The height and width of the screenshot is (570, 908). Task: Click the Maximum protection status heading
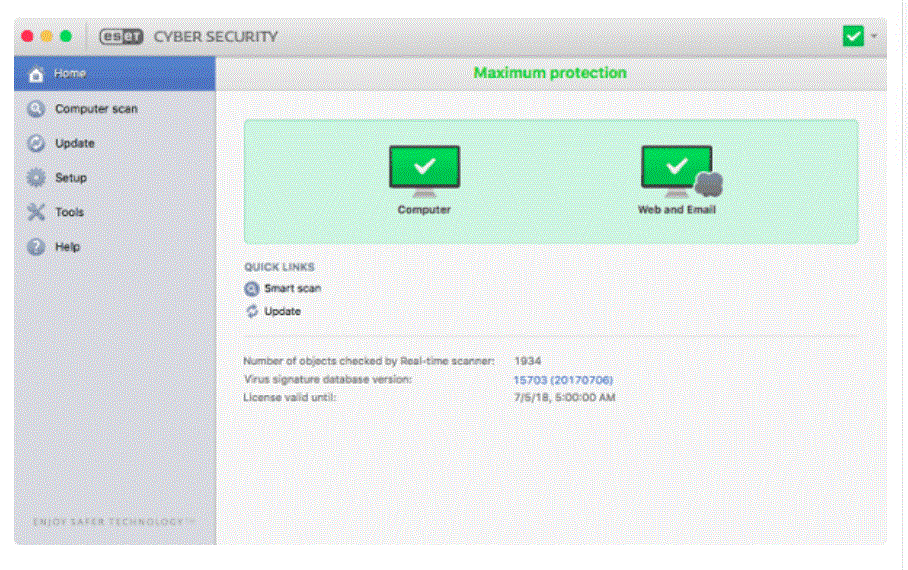point(550,73)
